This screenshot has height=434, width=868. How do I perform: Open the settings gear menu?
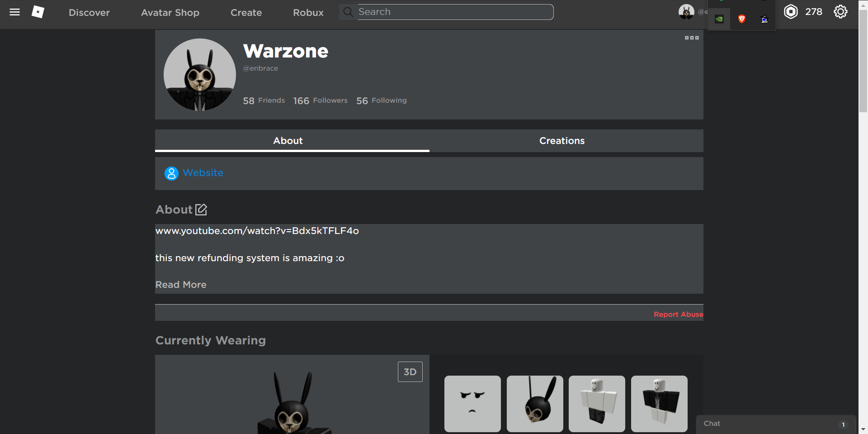click(840, 11)
